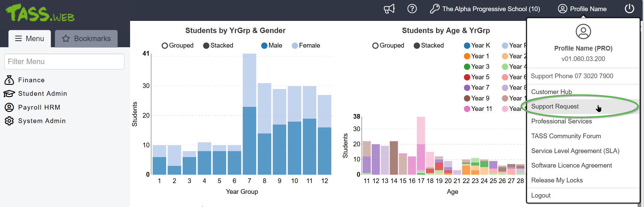
Task: Switch to the Bookmarks tab
Action: click(x=86, y=39)
